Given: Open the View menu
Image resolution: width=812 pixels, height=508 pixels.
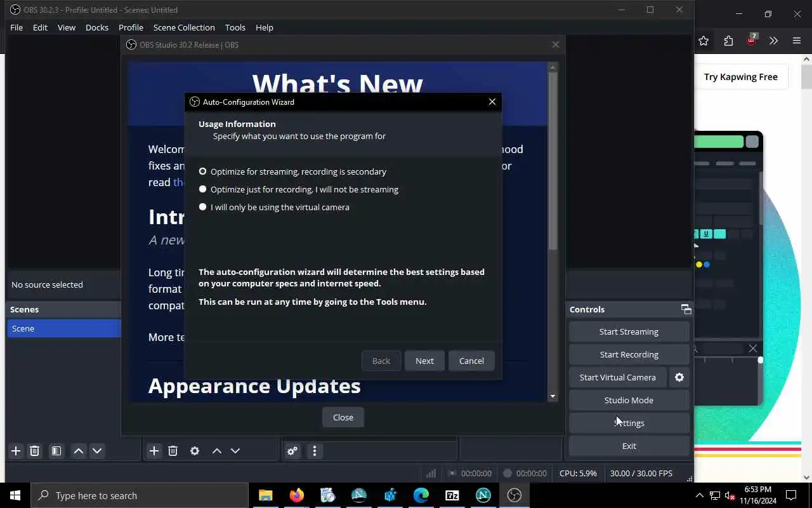Looking at the screenshot, I should click(x=67, y=27).
